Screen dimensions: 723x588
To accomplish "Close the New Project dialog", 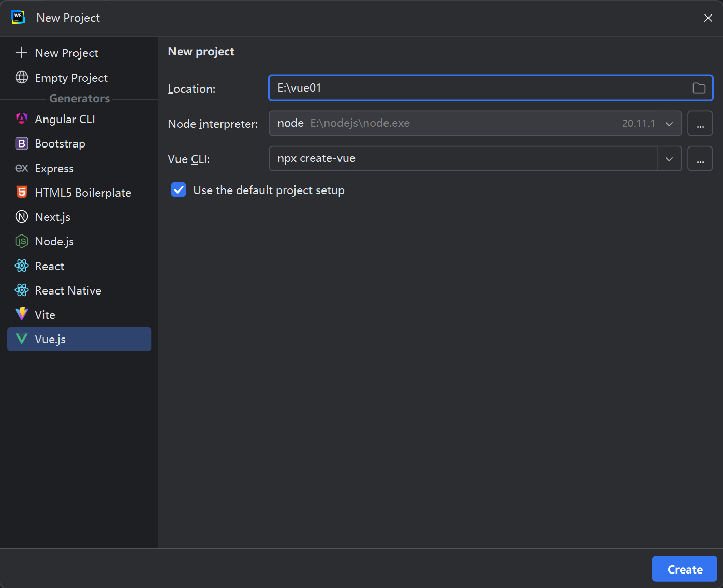I will (708, 18).
